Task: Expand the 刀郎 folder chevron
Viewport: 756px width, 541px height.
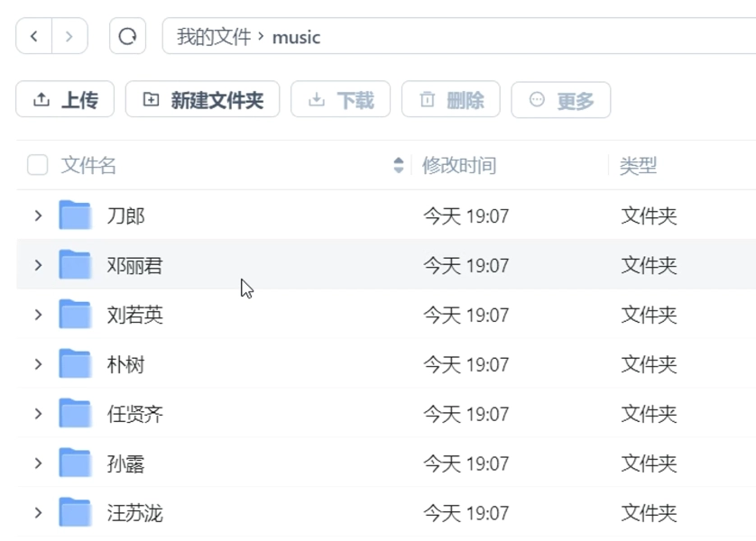Action: pyautogui.click(x=38, y=215)
